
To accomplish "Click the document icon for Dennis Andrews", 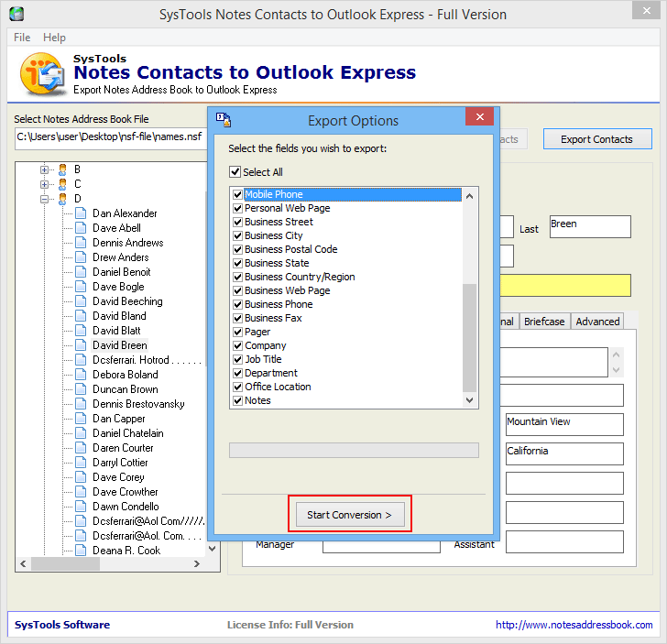I will [81, 243].
